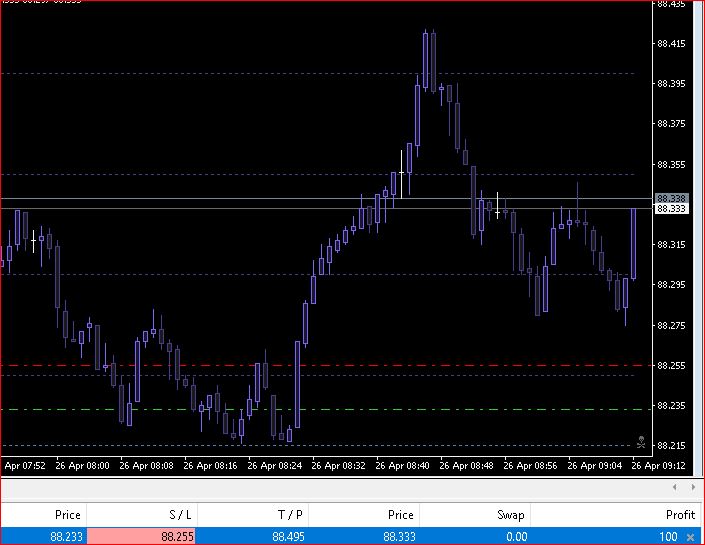Image resolution: width=705 pixels, height=545 pixels.
Task: Click the 26 Apr 08:32 time label
Action: point(339,466)
